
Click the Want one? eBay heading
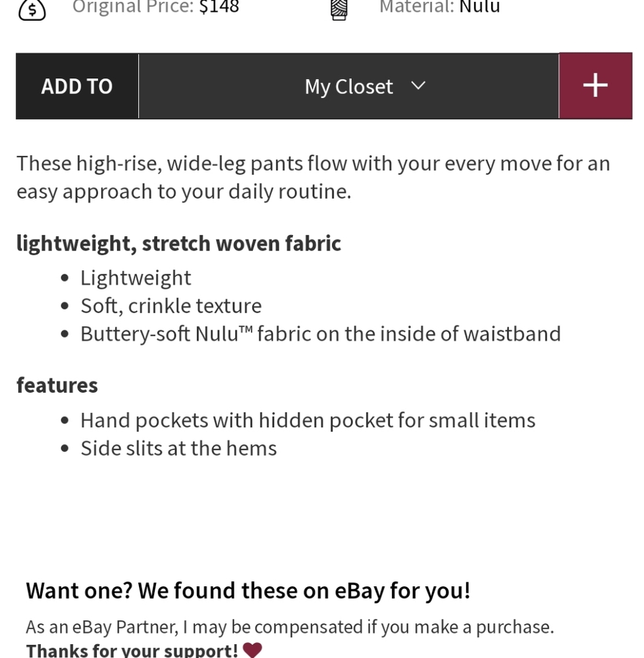248,591
